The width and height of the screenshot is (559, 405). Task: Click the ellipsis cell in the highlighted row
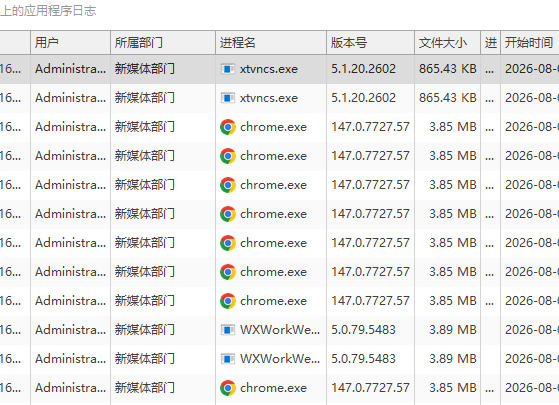tap(490, 70)
